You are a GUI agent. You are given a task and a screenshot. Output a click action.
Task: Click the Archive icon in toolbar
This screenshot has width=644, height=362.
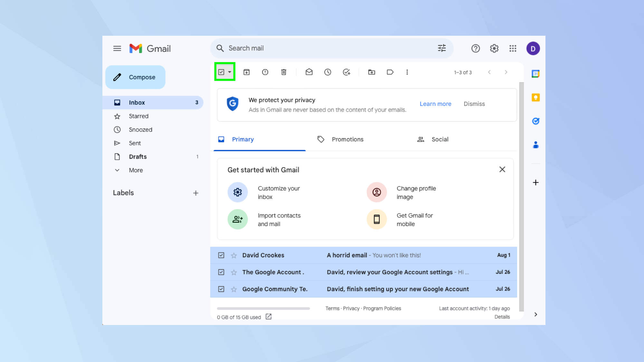(x=247, y=72)
